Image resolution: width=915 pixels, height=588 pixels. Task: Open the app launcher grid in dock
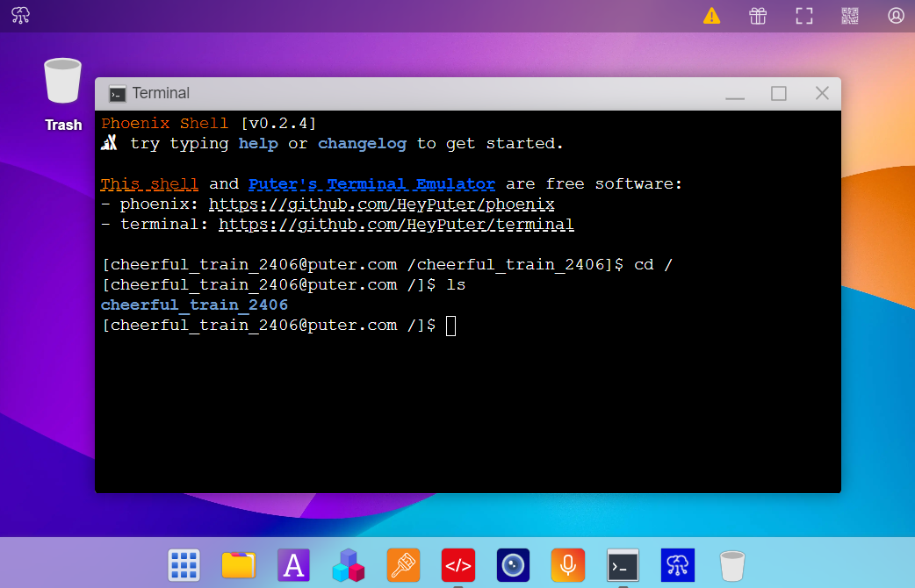(x=184, y=565)
